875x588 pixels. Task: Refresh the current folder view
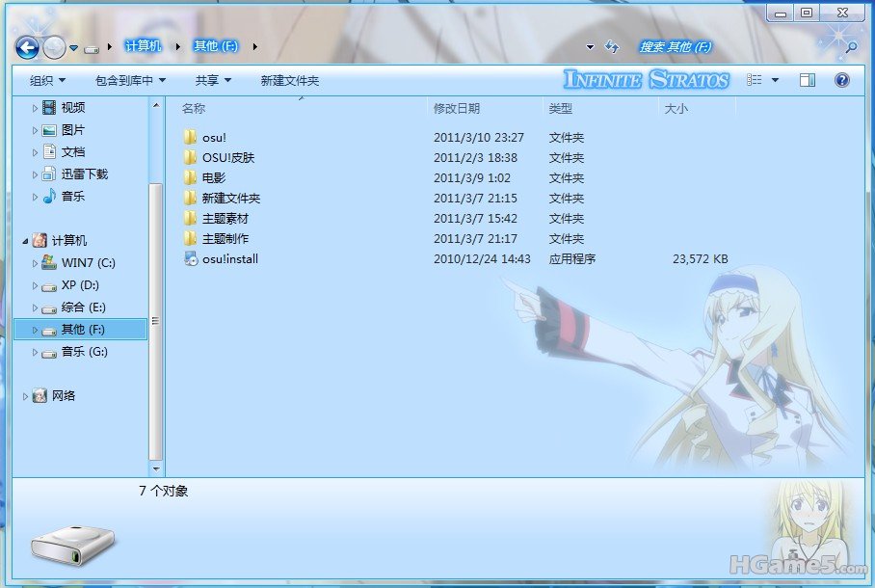pyautogui.click(x=612, y=47)
